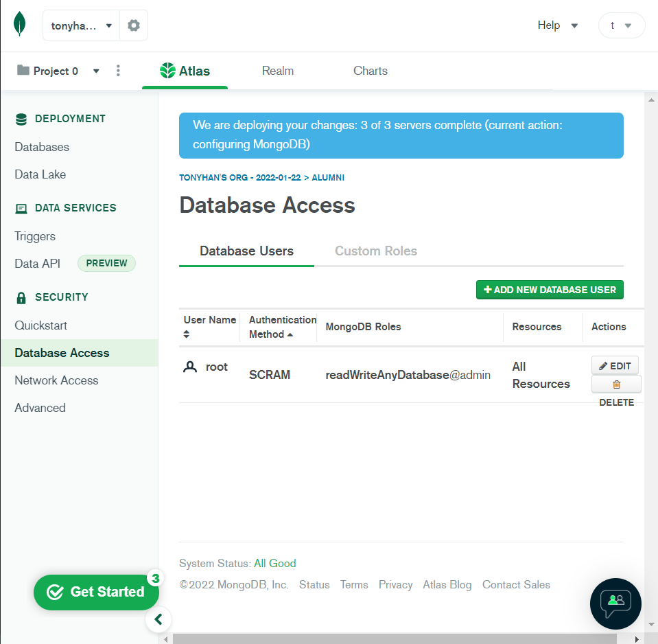Select the Database Users tab
The width and height of the screenshot is (658, 644).
pyautogui.click(x=246, y=251)
